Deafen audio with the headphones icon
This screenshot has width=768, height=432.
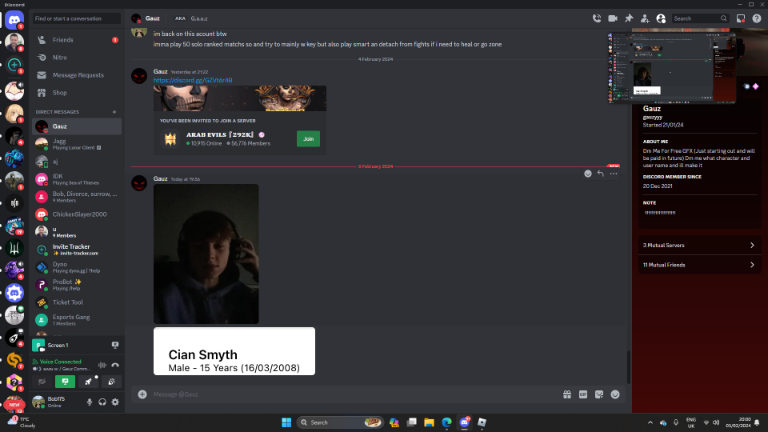coord(102,401)
